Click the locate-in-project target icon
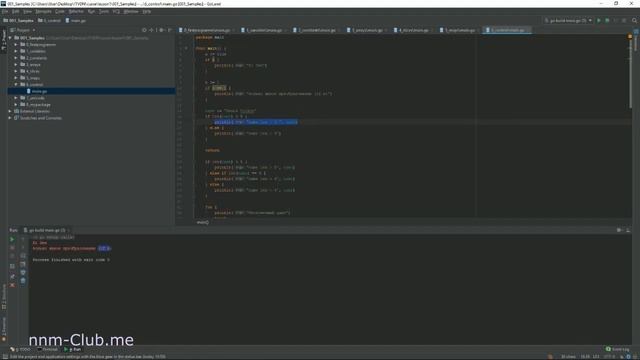Viewport: 640px width, 360px height. [144, 30]
